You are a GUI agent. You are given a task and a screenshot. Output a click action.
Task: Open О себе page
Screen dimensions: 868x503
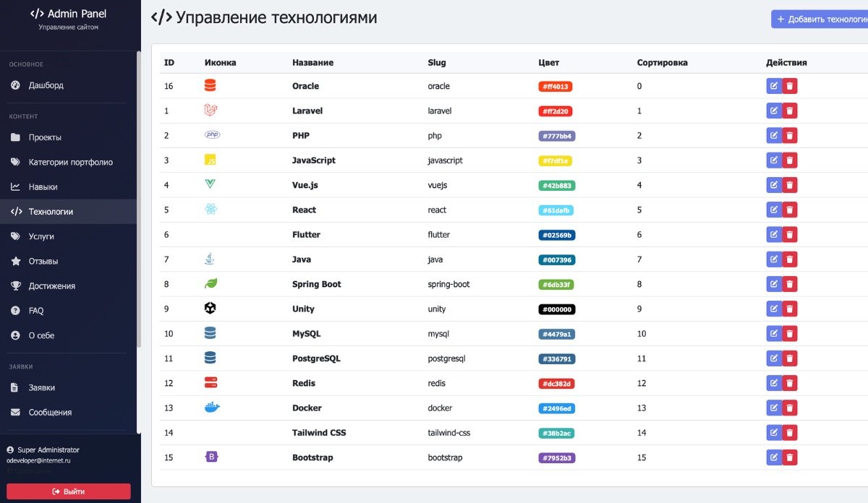click(x=68, y=335)
